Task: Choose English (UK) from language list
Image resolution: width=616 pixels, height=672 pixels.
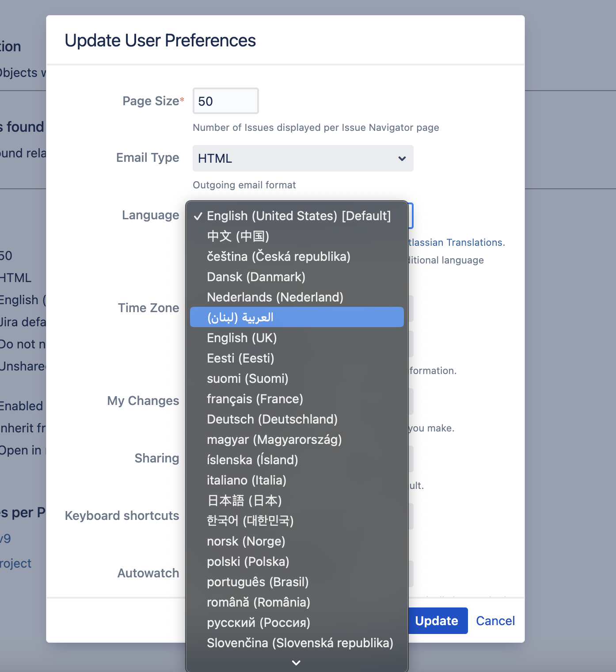Action: pyautogui.click(x=296, y=338)
